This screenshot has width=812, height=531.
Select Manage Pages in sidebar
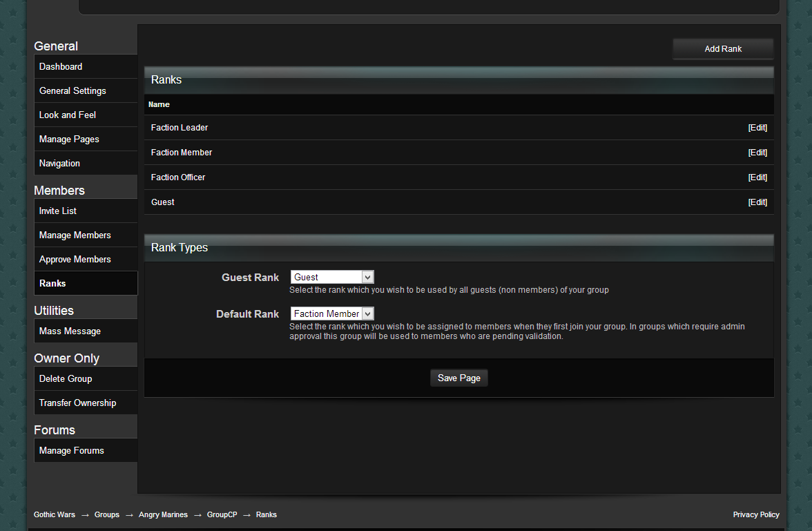pyautogui.click(x=86, y=139)
